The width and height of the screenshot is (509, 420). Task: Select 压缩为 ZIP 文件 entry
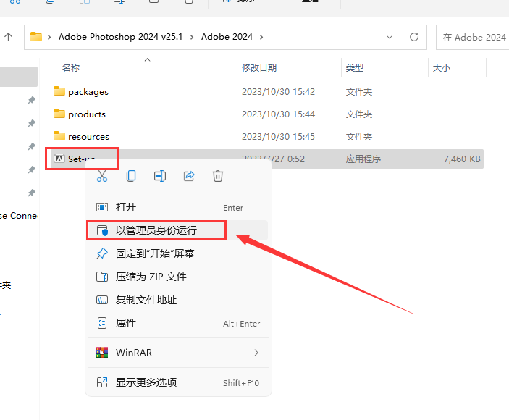click(x=178, y=277)
